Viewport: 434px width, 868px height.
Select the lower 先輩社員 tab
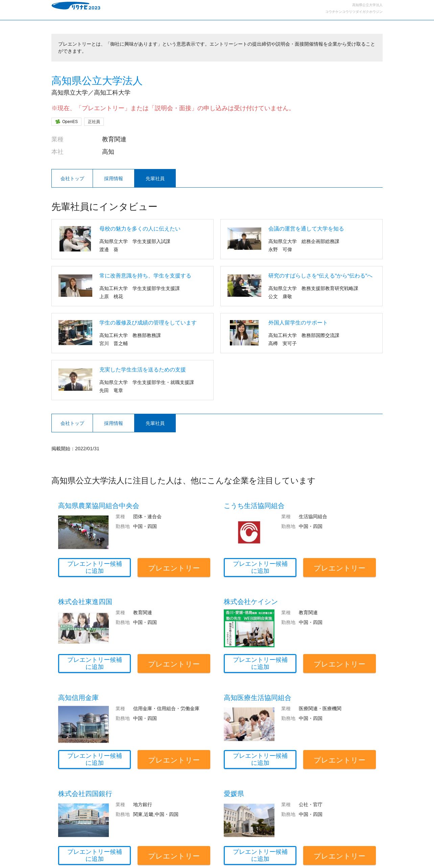(155, 423)
